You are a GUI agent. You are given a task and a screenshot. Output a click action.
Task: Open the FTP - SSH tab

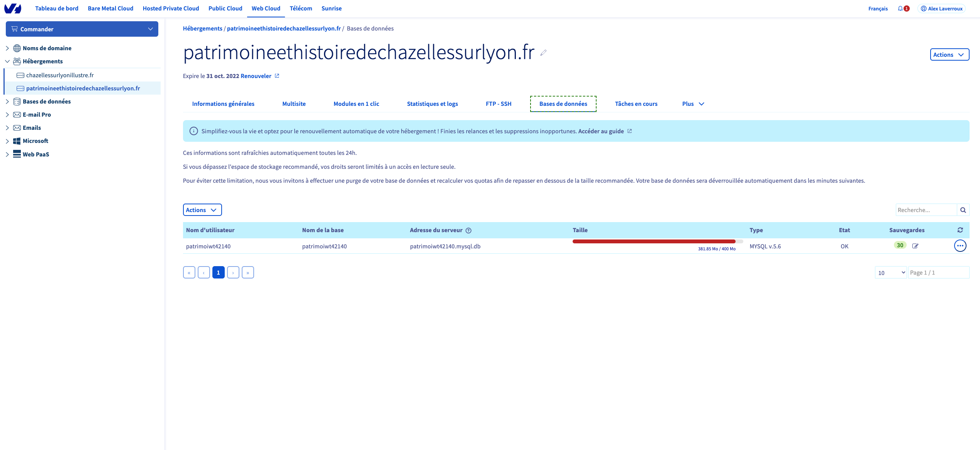(x=498, y=104)
